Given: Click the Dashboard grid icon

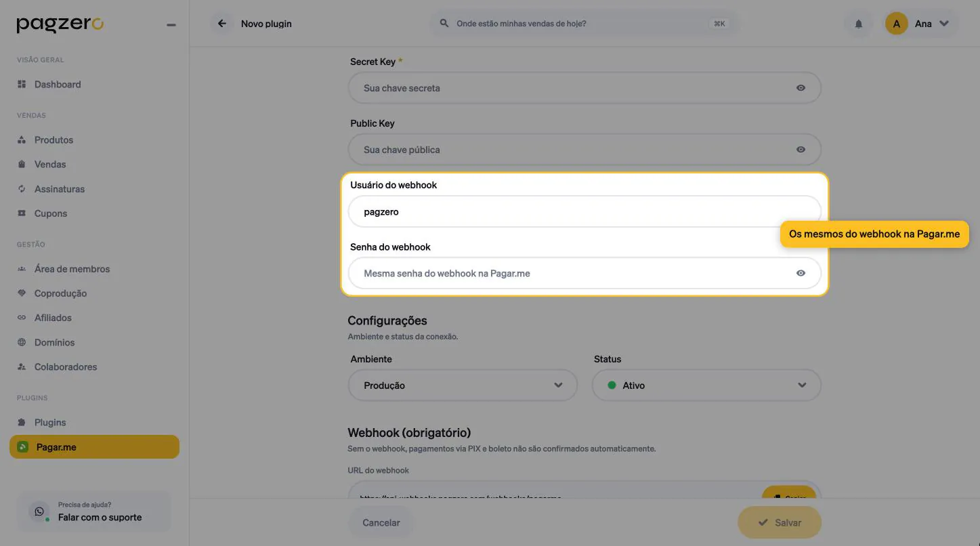Looking at the screenshot, I should (x=22, y=85).
